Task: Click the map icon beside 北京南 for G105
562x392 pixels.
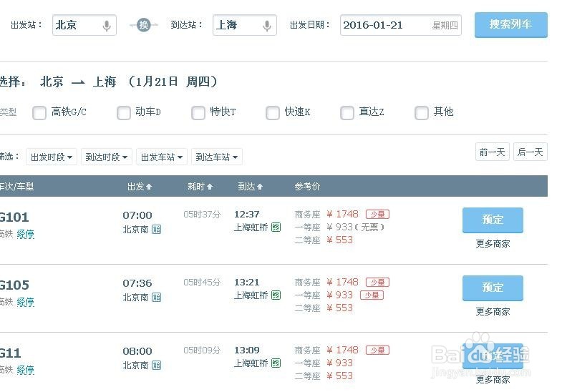Action: click(x=156, y=297)
